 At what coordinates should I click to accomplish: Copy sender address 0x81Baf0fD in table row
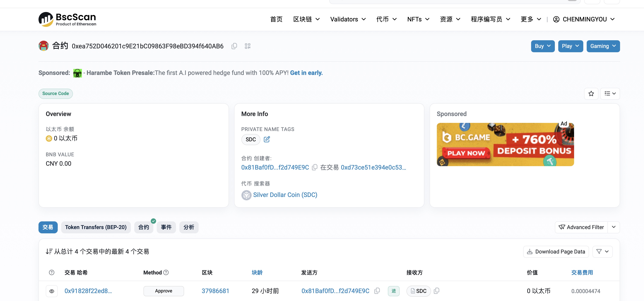click(x=377, y=291)
